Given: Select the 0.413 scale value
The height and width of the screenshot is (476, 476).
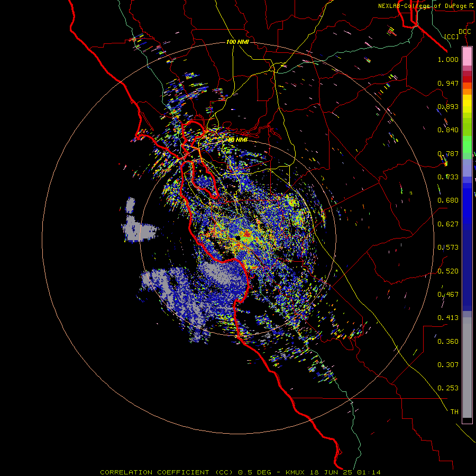Looking at the screenshot, I should tap(448, 318).
